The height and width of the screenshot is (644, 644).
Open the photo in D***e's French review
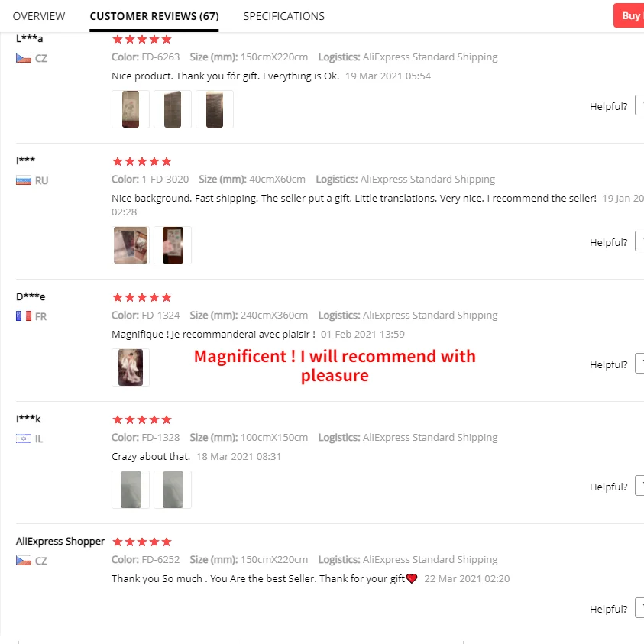131,367
